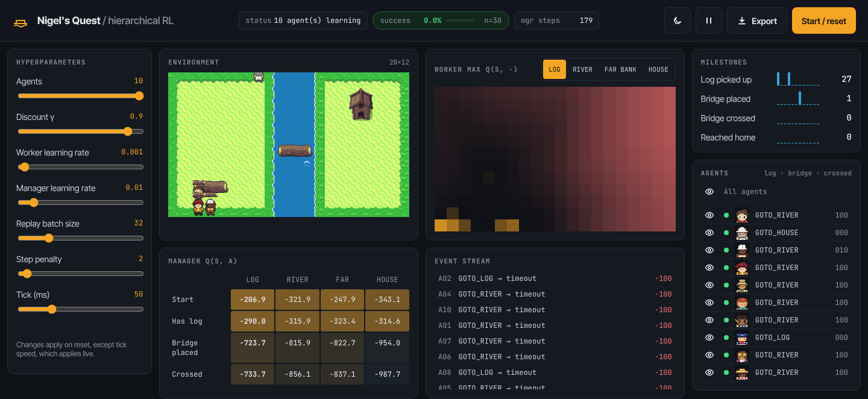Click event A02 GOTO_LOG → timeout
This screenshot has width=868, height=399.
tap(555, 278)
